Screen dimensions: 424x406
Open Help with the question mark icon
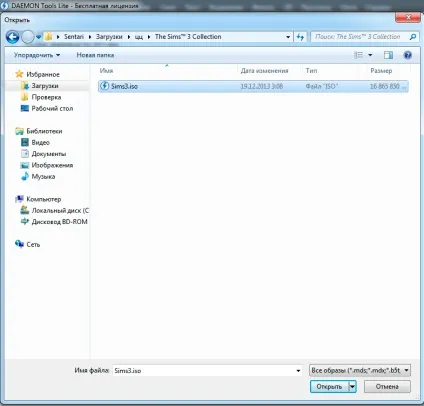pyautogui.click(x=407, y=55)
